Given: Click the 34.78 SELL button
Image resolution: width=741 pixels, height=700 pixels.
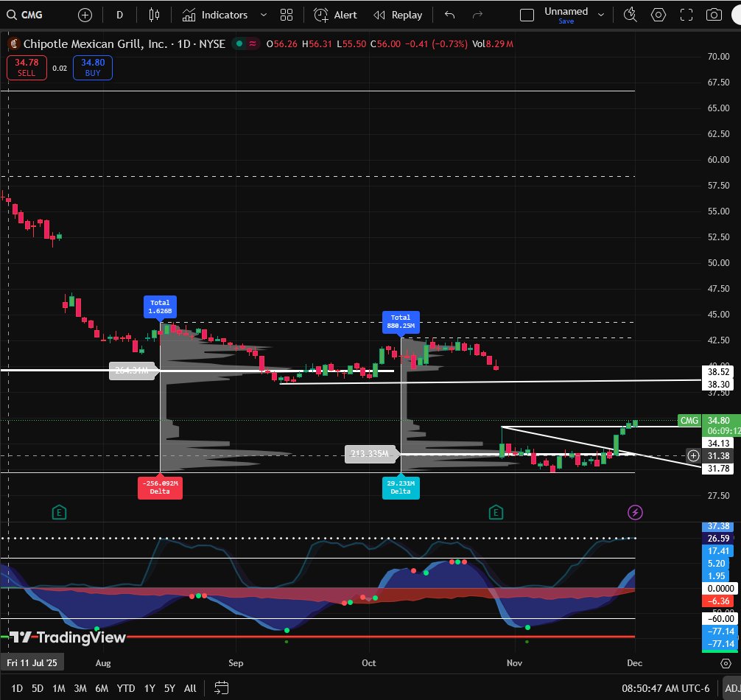Looking at the screenshot, I should click(x=27, y=68).
